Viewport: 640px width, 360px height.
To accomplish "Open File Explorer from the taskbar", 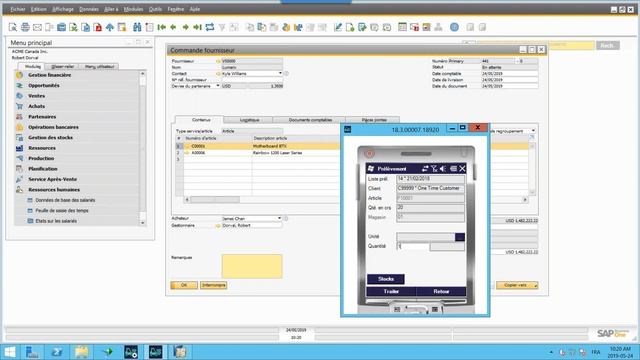I will tap(81, 352).
